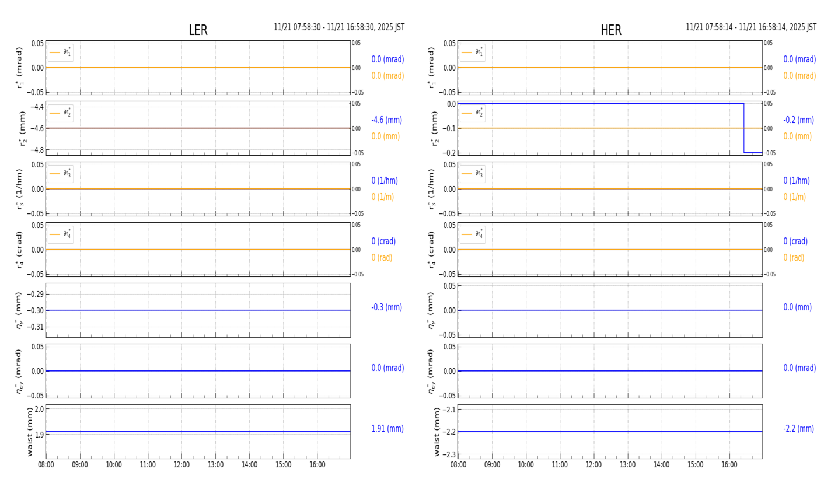Click the blue flat line in LER waist plot
The width and height of the screenshot is (824, 504).
coord(198,432)
